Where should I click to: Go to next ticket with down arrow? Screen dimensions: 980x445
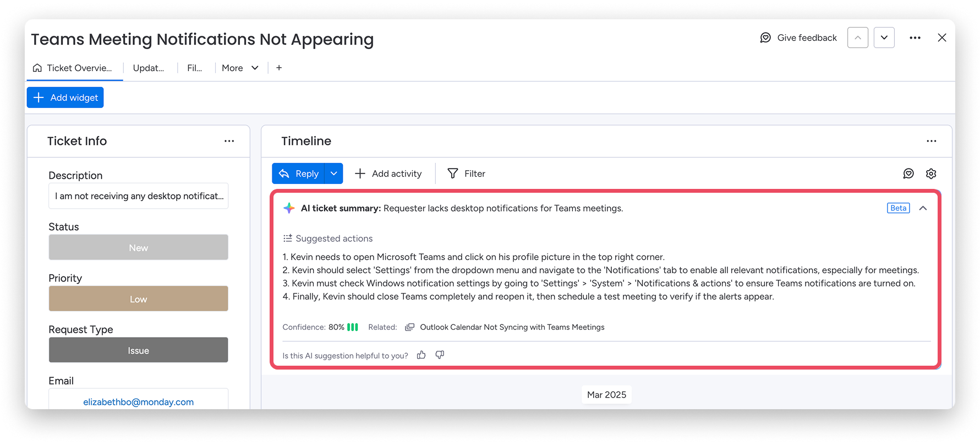pos(884,37)
